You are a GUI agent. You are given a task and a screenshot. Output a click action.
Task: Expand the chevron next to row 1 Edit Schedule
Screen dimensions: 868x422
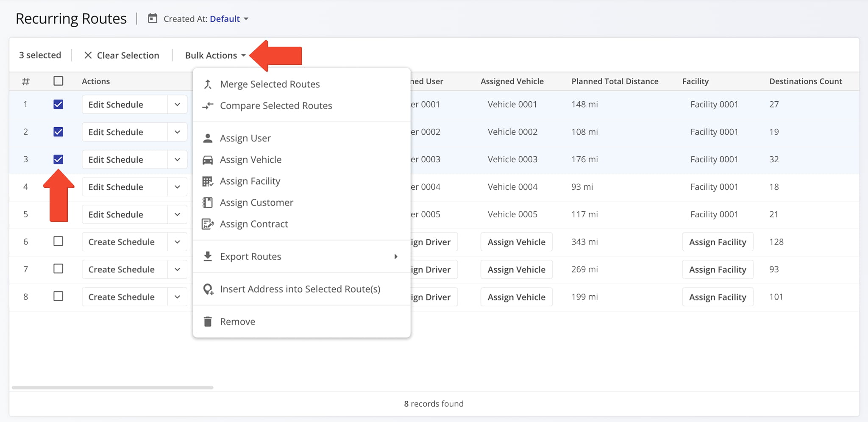tap(177, 104)
